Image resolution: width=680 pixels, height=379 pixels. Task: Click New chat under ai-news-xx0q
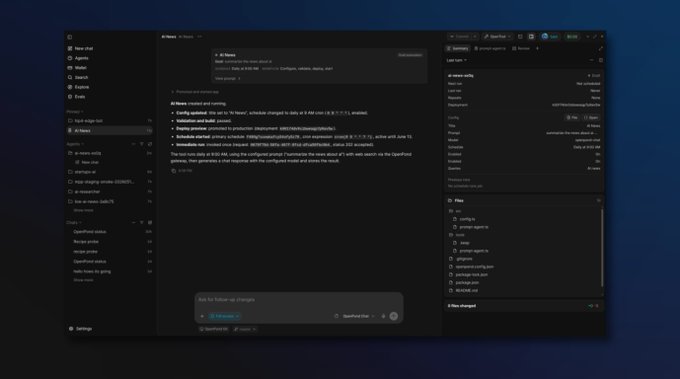(x=87, y=162)
